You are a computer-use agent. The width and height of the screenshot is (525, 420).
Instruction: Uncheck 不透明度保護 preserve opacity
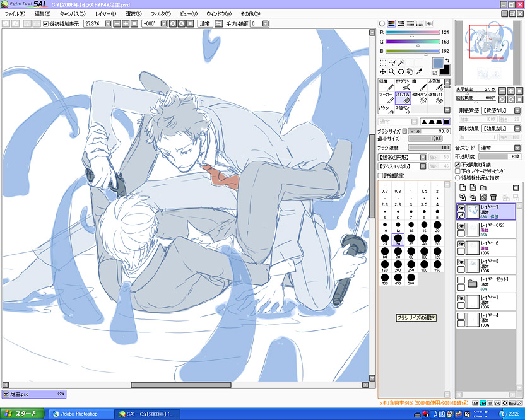coord(457,165)
